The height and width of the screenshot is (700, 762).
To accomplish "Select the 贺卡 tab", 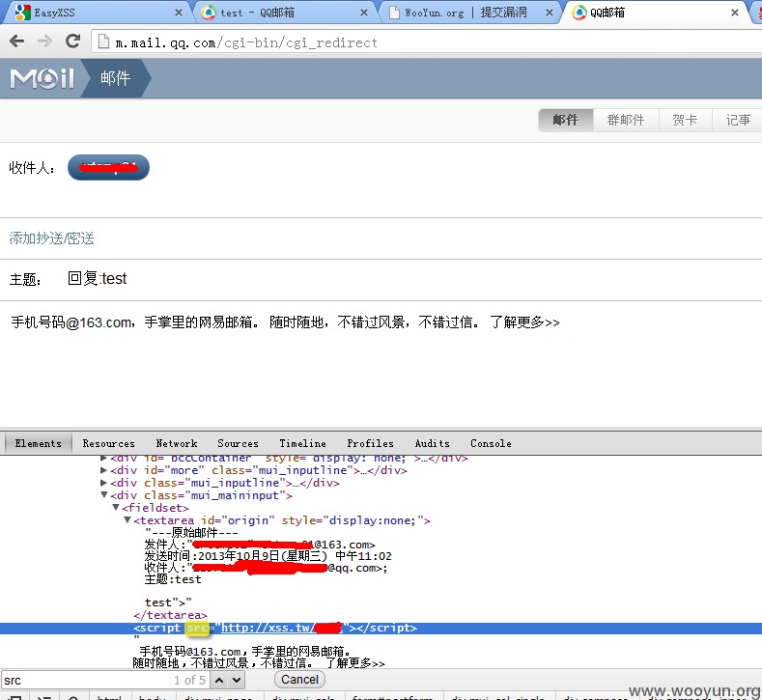I will (685, 120).
